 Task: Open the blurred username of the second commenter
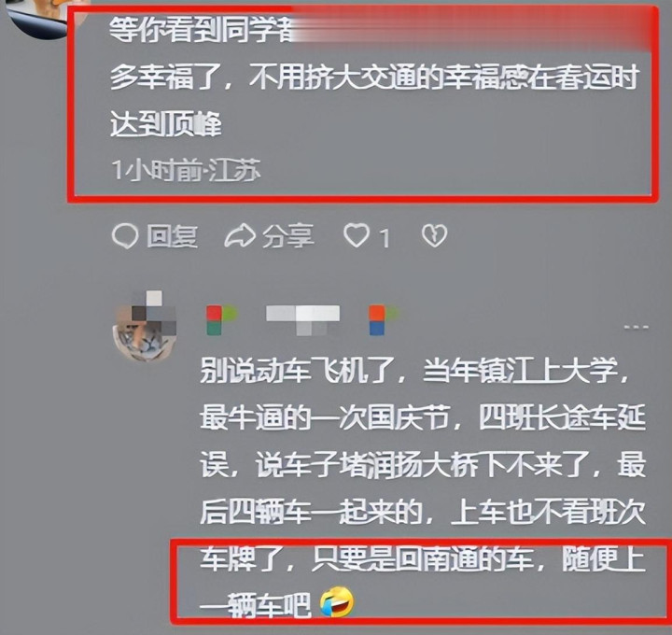tap(303, 319)
